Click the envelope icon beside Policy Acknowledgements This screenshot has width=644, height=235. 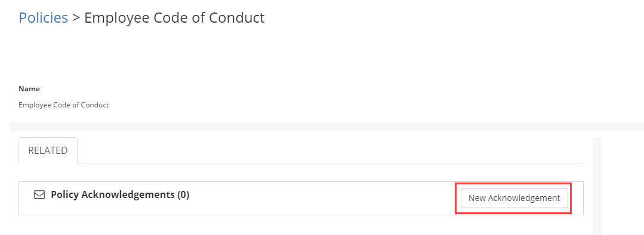(39, 194)
